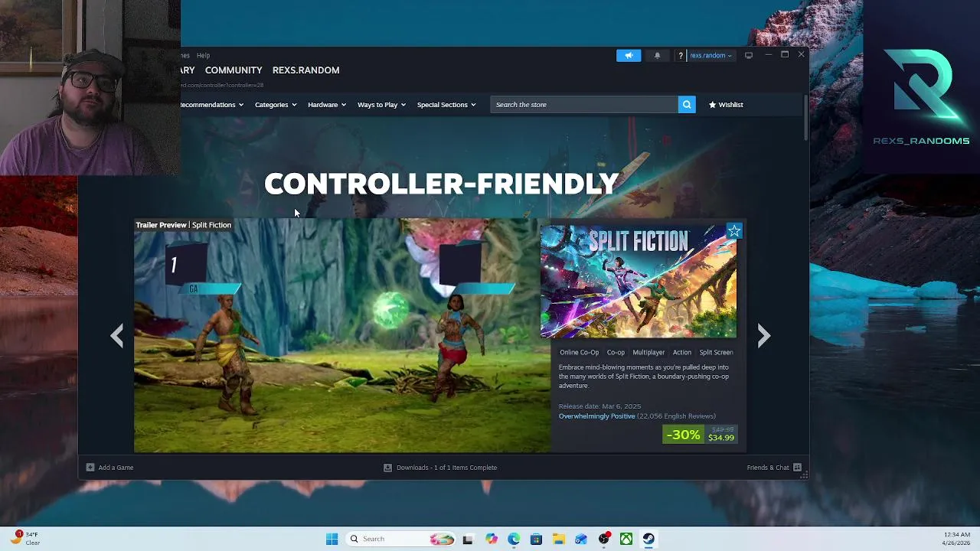
Task: Select the Action tag
Action: (681, 353)
